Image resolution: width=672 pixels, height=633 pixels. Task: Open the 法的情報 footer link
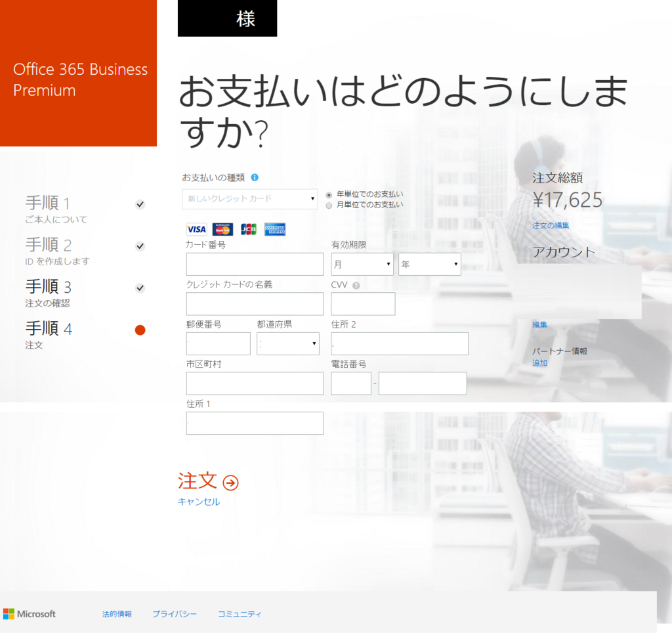[117, 614]
